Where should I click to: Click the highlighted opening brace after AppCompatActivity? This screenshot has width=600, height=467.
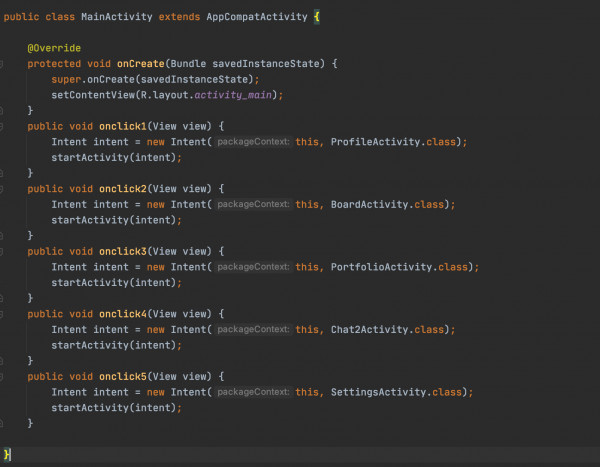317,17
